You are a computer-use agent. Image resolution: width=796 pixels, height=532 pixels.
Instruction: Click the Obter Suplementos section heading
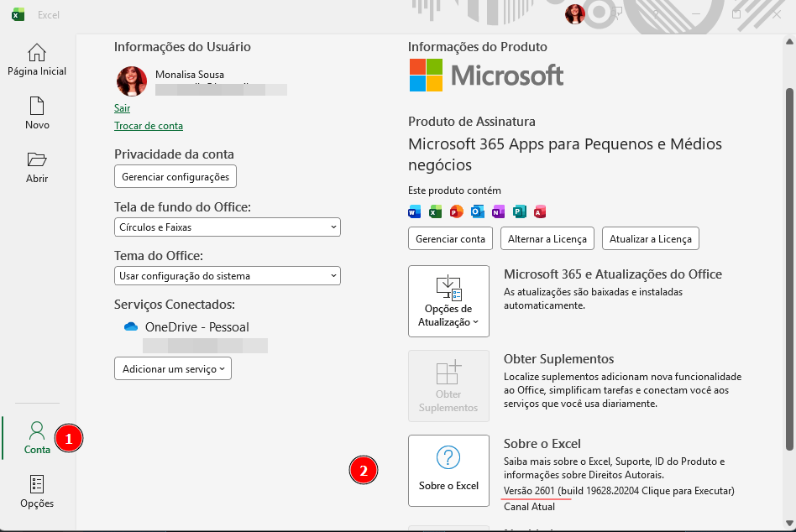tap(559, 359)
